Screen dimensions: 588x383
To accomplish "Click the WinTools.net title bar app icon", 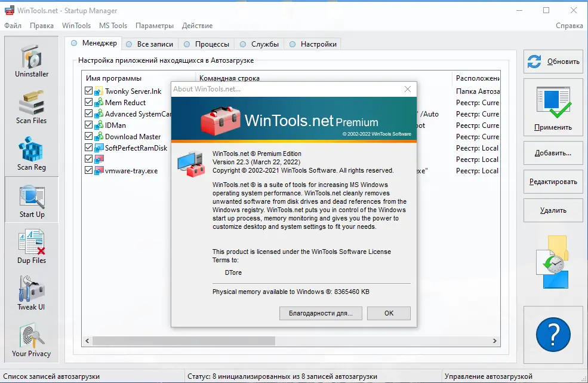I will click(x=10, y=11).
